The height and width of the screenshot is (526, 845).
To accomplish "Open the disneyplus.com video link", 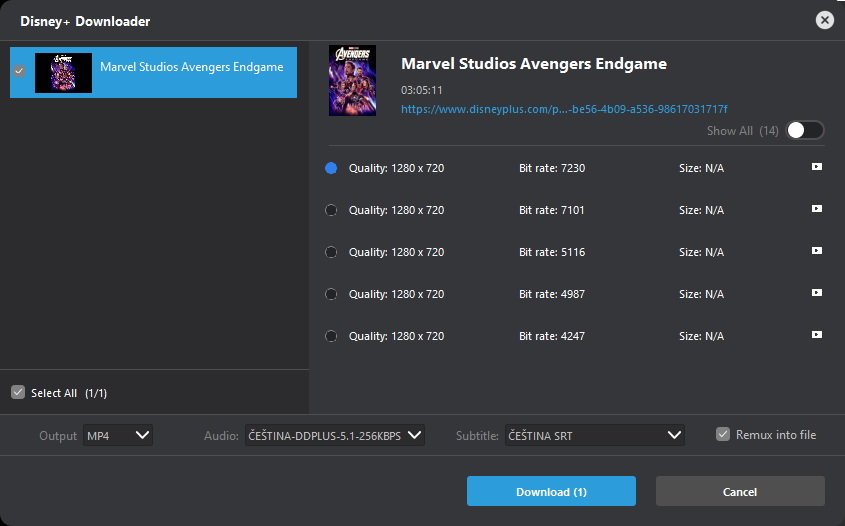I will [564, 109].
